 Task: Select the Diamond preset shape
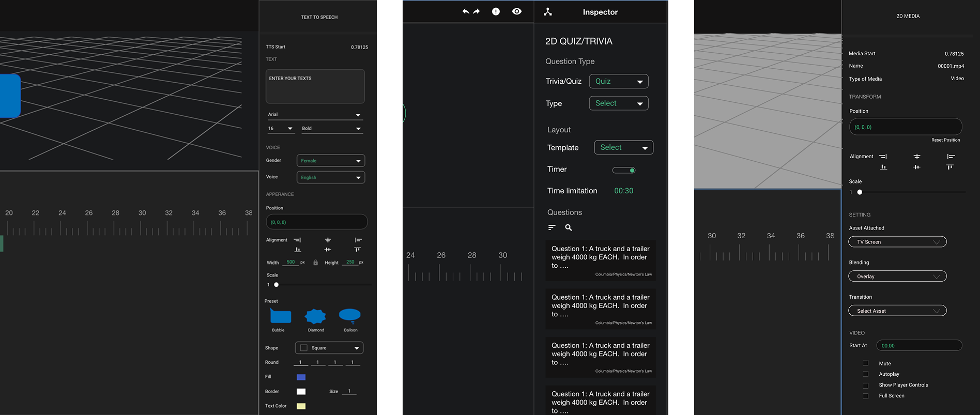pyautogui.click(x=315, y=316)
